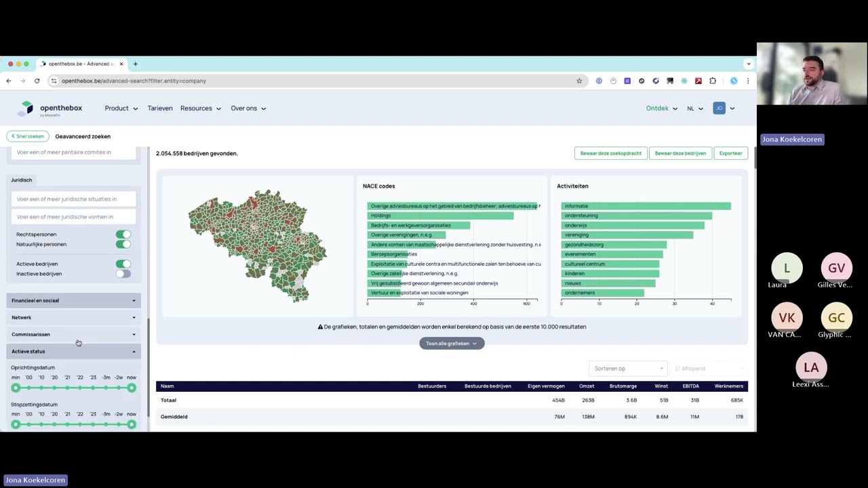Image resolution: width=868 pixels, height=488 pixels.
Task: Click the Stopzettingsdatum slider right handle
Action: [x=132, y=424]
